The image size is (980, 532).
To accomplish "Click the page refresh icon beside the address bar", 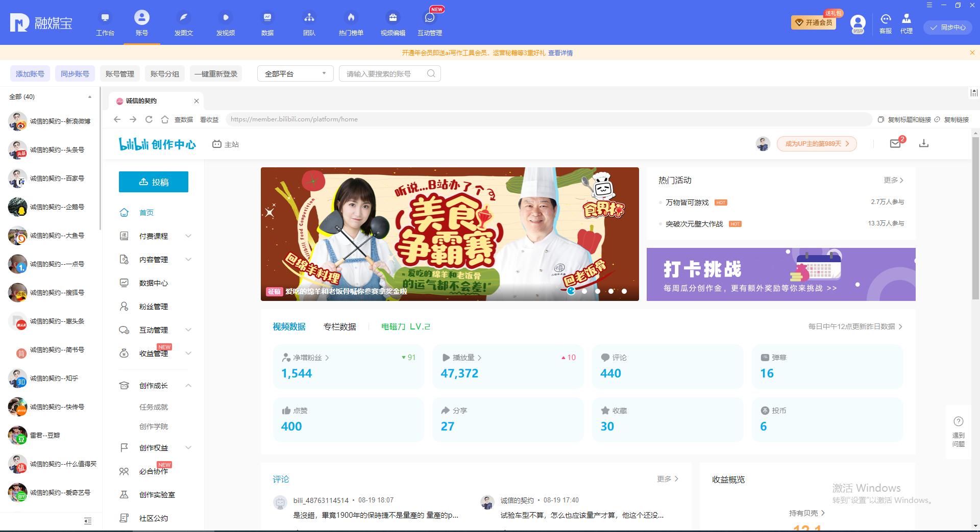I will 149,119.
